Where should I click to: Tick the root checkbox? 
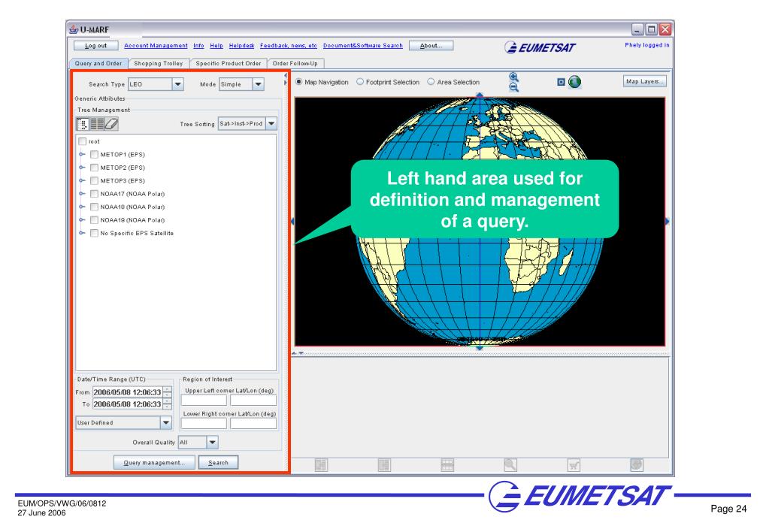point(83,141)
